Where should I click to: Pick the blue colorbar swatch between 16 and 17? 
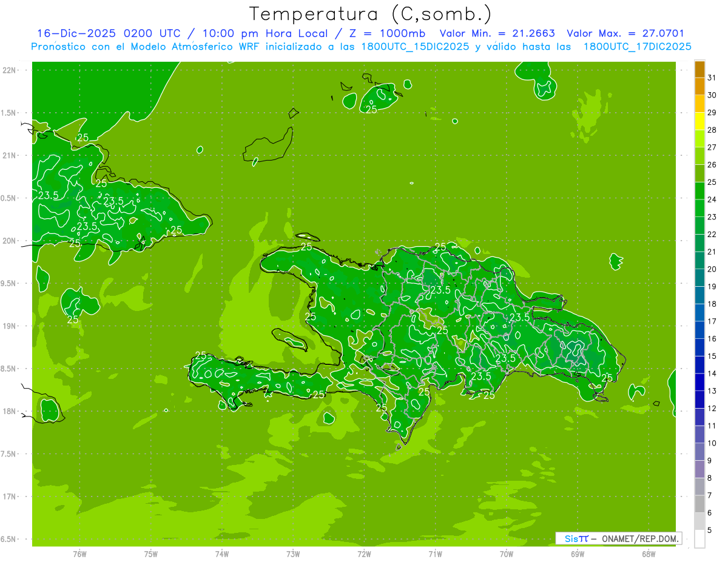point(699,330)
